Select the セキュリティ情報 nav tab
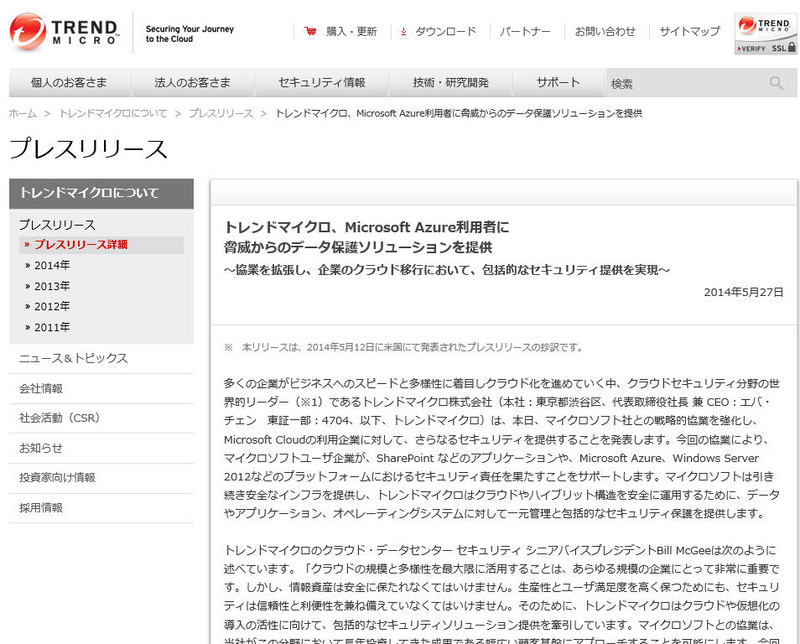The image size is (800, 644). tap(321, 83)
